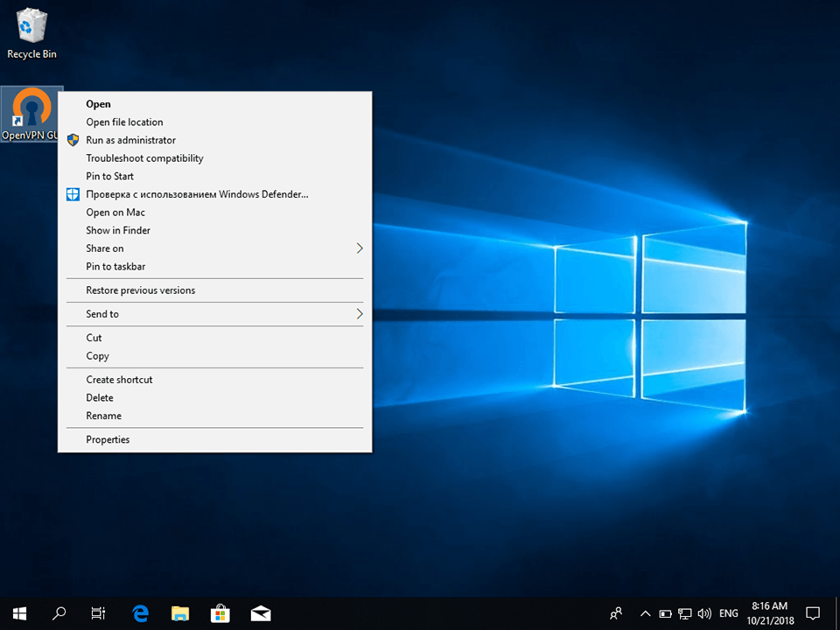Switch input language ENG indicator
840x630 pixels.
729,613
